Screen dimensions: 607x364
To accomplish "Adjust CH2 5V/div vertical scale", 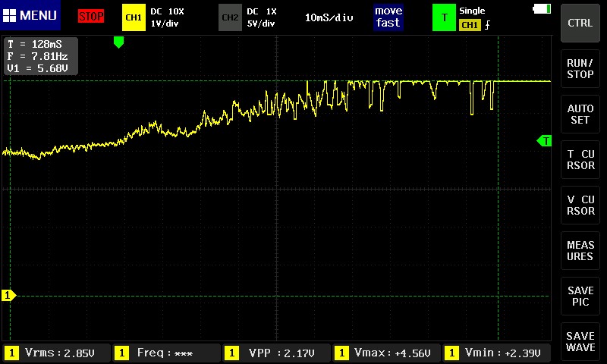I will coord(261,24).
